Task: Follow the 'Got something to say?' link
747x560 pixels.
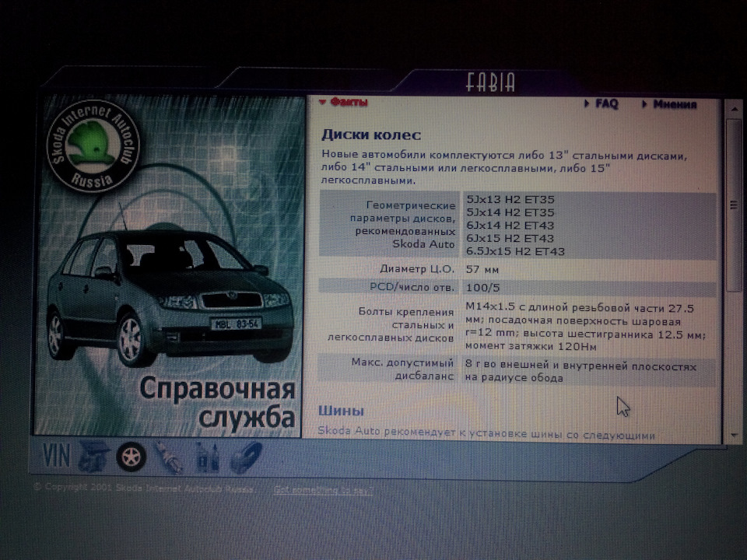Action: (x=323, y=490)
